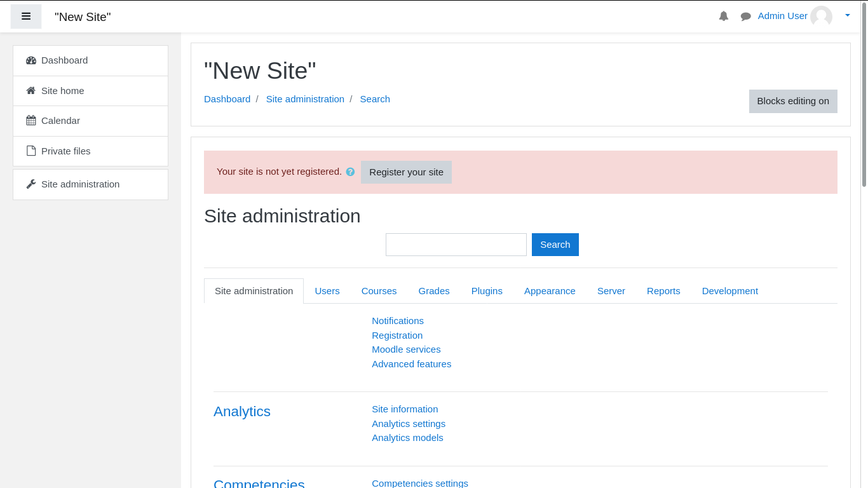Open Analytics models link
Viewport: 868px width, 488px height.
click(x=407, y=438)
